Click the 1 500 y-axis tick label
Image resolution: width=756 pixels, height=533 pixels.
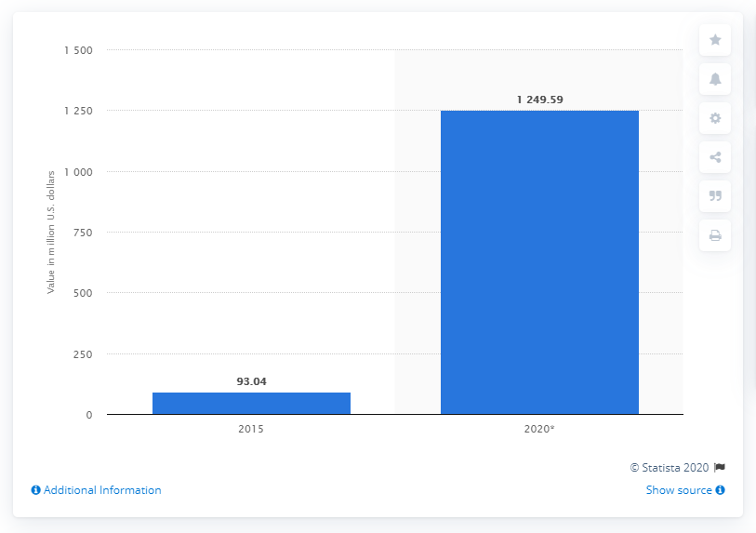(78, 50)
